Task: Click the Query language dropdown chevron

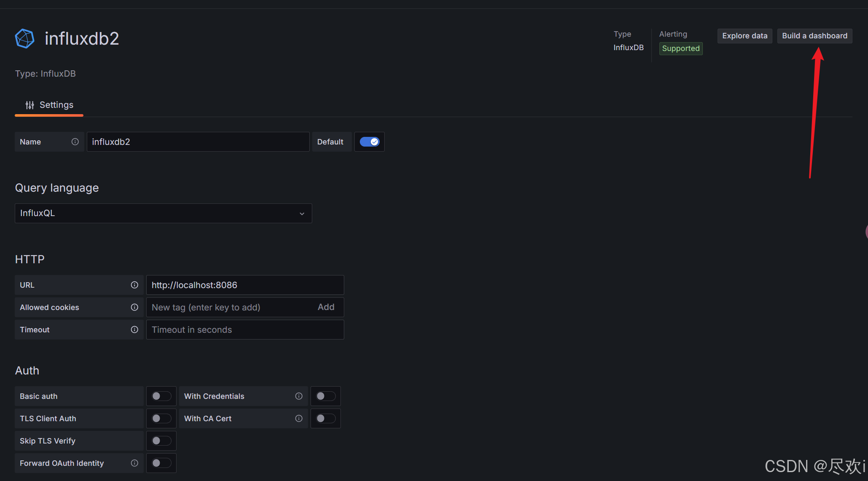Action: pyautogui.click(x=302, y=214)
